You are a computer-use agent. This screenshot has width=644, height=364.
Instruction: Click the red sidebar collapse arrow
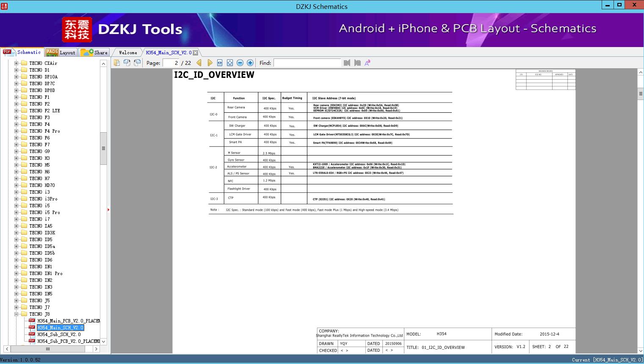(108, 209)
